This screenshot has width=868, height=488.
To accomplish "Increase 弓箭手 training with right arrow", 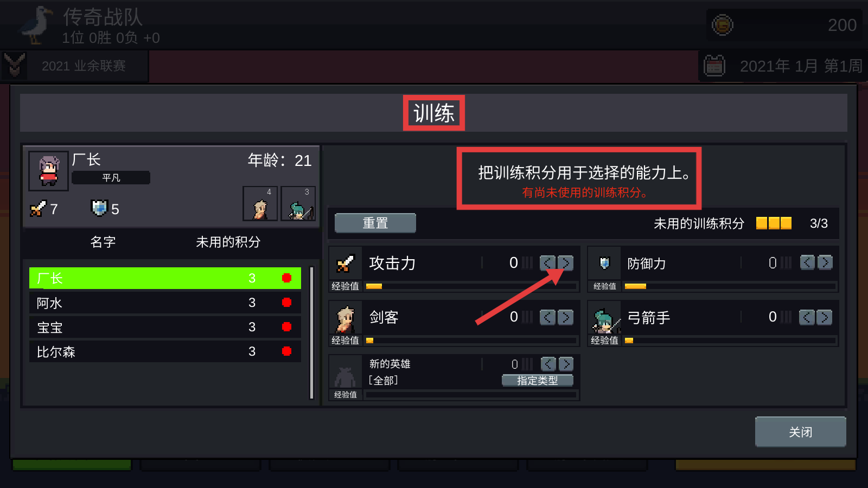I will coord(824,317).
